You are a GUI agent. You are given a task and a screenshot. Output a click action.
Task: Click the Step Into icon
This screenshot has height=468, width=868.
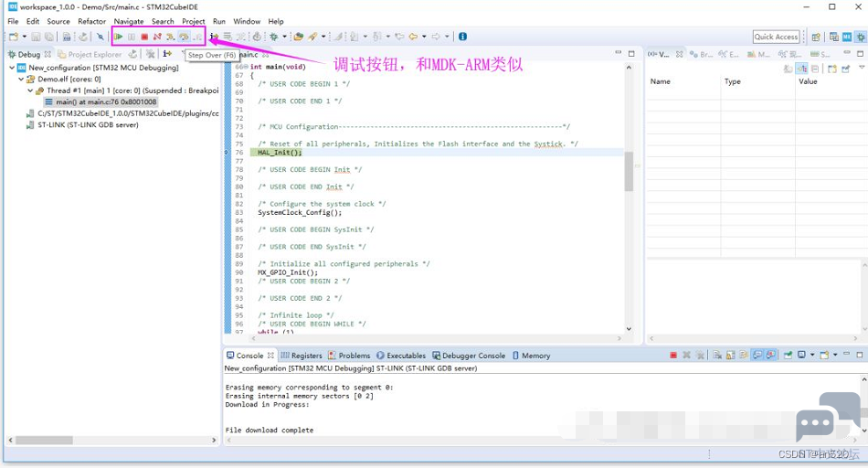point(171,37)
